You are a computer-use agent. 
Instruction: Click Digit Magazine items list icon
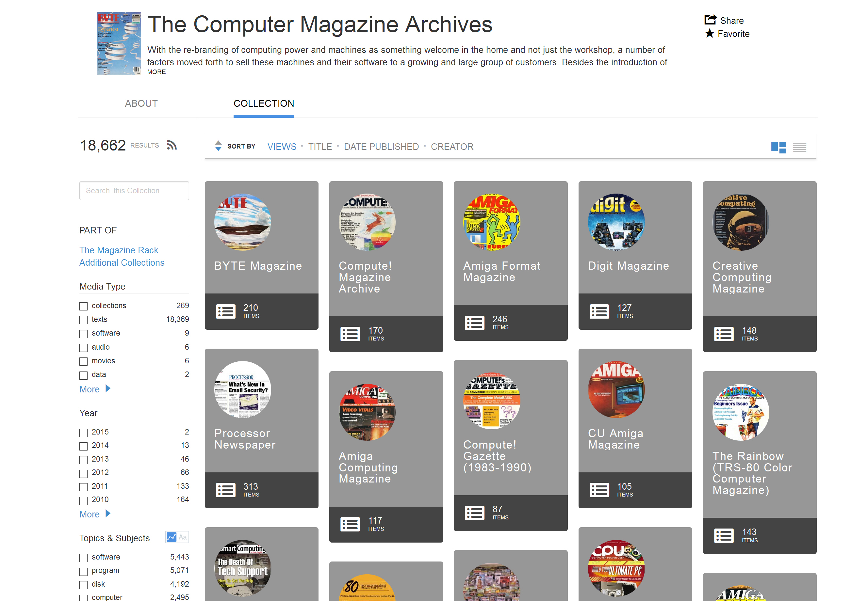[599, 311]
